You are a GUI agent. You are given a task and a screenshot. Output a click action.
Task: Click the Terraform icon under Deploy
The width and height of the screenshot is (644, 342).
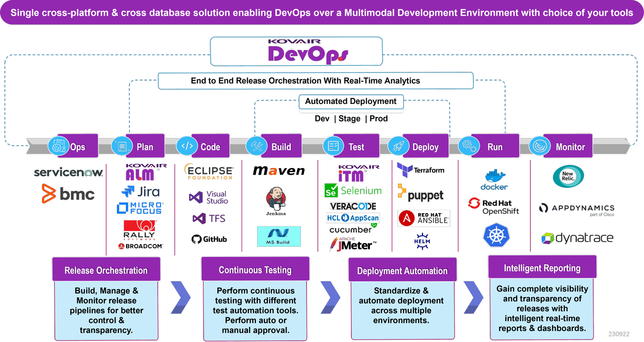[x=420, y=169]
